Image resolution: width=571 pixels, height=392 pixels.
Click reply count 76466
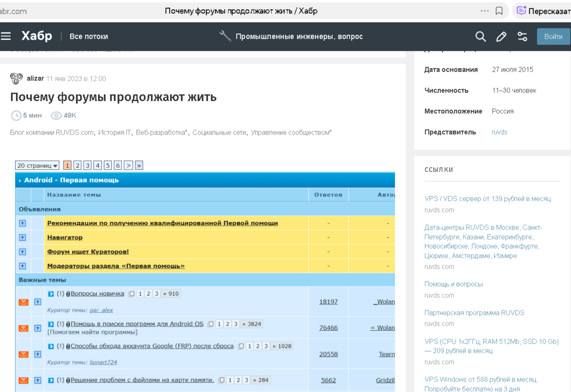(328, 328)
